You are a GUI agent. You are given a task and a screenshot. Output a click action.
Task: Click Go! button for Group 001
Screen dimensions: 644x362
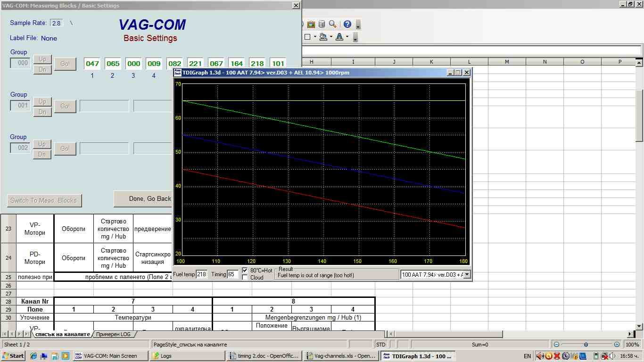[65, 106]
